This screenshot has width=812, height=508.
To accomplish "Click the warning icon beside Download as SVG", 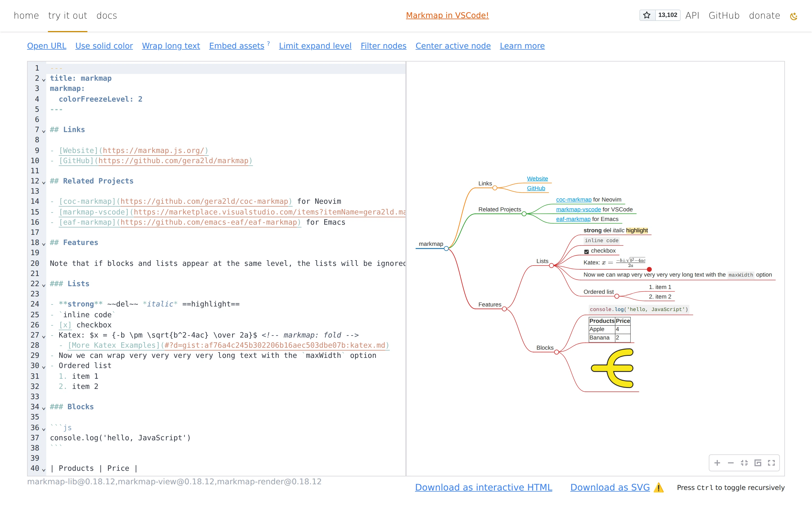I will [x=659, y=487].
